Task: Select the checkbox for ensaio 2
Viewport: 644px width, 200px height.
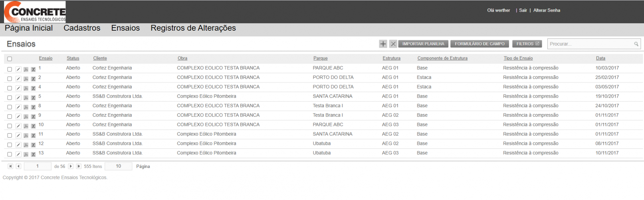Action: [x=10, y=79]
